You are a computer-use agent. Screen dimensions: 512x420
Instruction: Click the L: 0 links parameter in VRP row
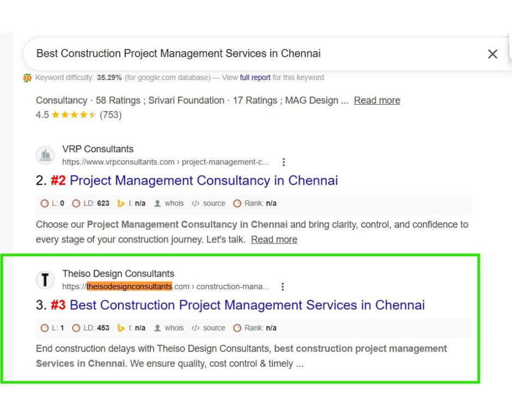53,204
